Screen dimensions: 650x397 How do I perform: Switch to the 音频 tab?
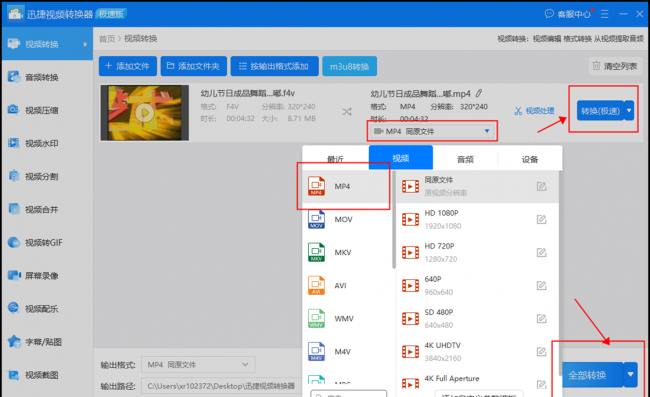pos(465,159)
